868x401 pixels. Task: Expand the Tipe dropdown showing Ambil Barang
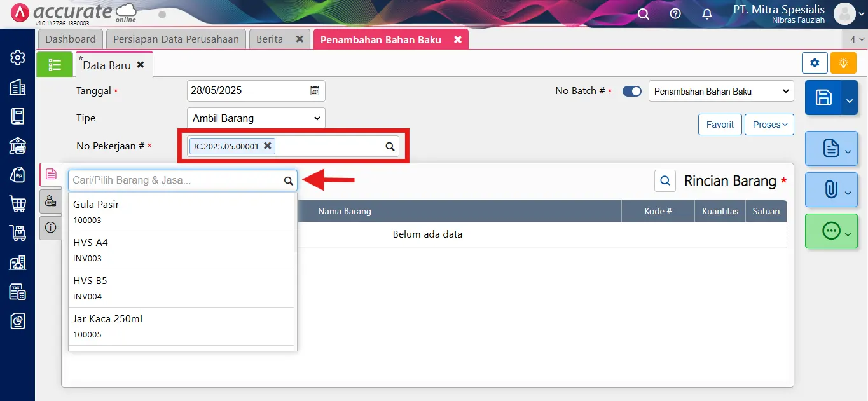click(256, 118)
